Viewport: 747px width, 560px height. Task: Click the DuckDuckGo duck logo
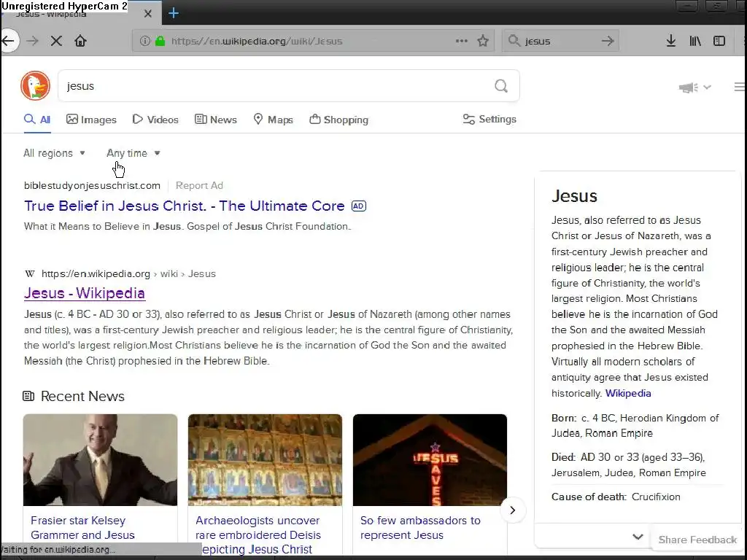pos(35,86)
